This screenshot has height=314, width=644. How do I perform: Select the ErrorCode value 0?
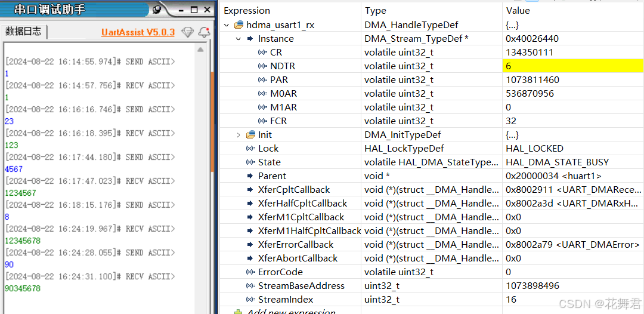coord(509,272)
